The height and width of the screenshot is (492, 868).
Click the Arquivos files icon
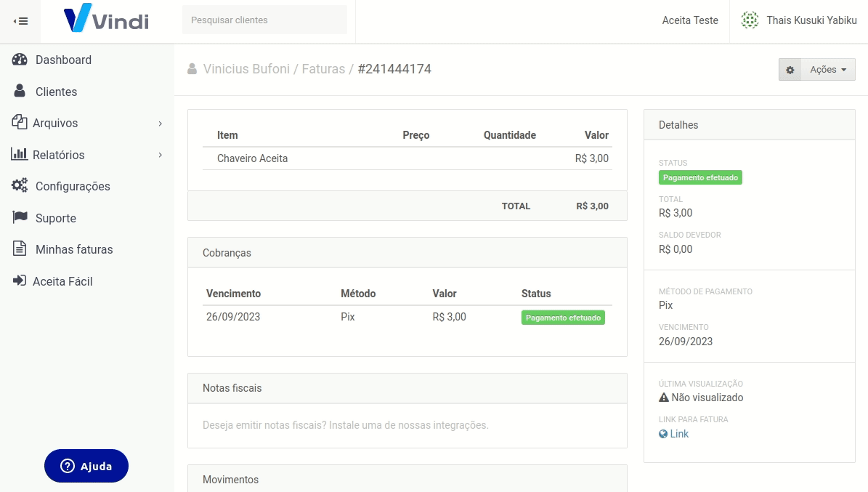coord(20,122)
